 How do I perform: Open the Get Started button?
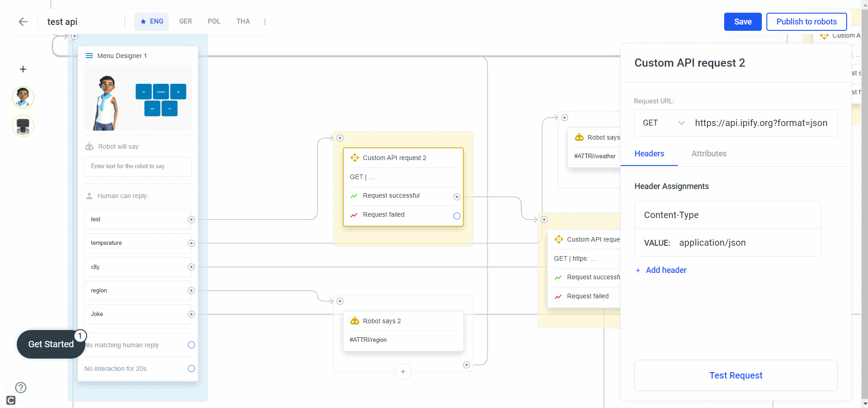pyautogui.click(x=51, y=344)
